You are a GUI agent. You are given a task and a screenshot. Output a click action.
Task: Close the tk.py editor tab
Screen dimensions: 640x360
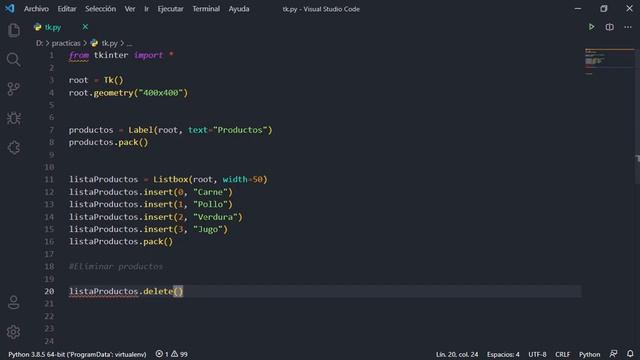[85, 27]
